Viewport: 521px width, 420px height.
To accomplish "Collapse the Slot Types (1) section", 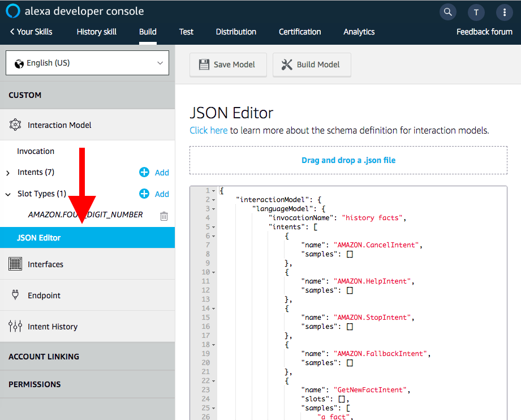I will point(8,194).
